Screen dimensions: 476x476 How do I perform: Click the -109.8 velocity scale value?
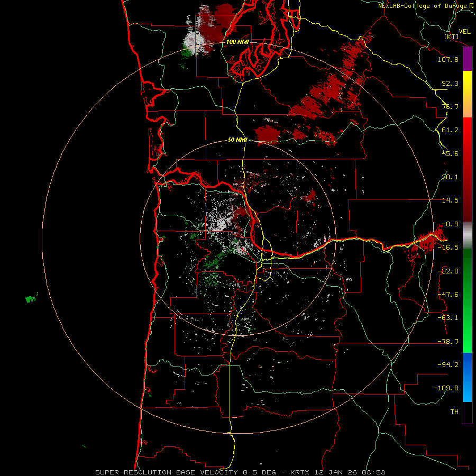(446, 388)
